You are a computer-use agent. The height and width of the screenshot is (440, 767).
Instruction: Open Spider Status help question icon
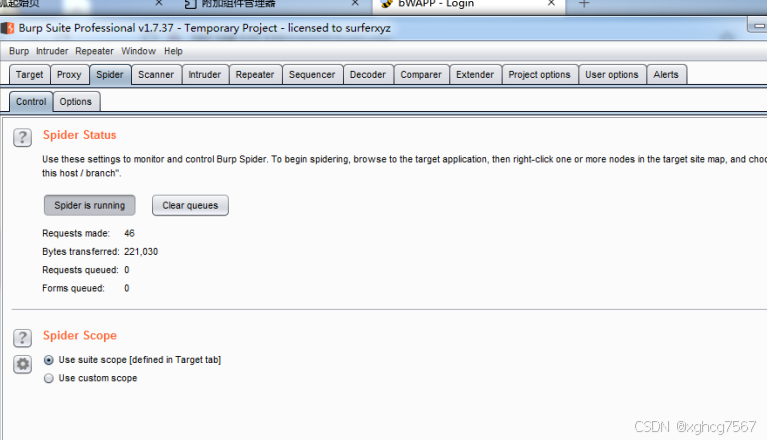[23, 137]
